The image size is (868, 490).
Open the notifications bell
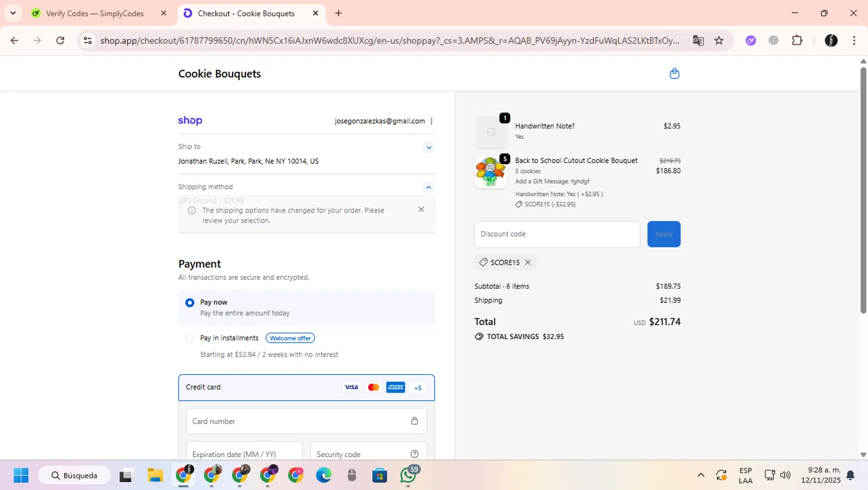click(851, 476)
